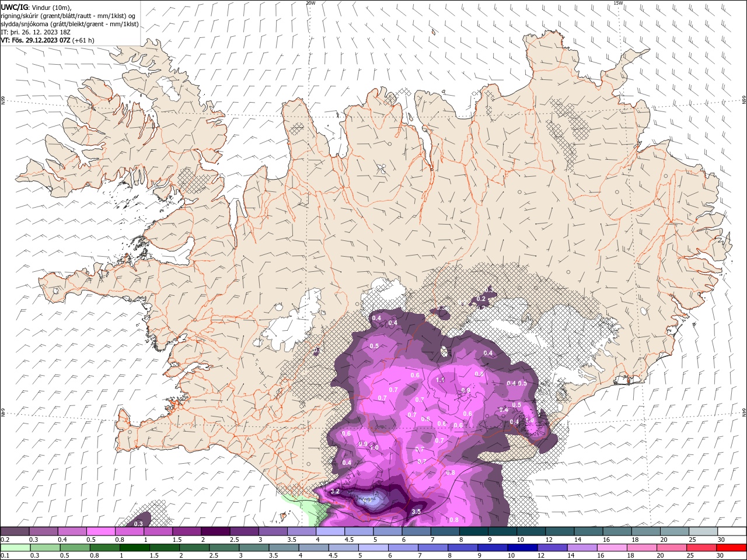Viewport: 747px width, 560px height.
Task: Select the 'rigning/skúrir' line in the caption
Action: (68, 16)
